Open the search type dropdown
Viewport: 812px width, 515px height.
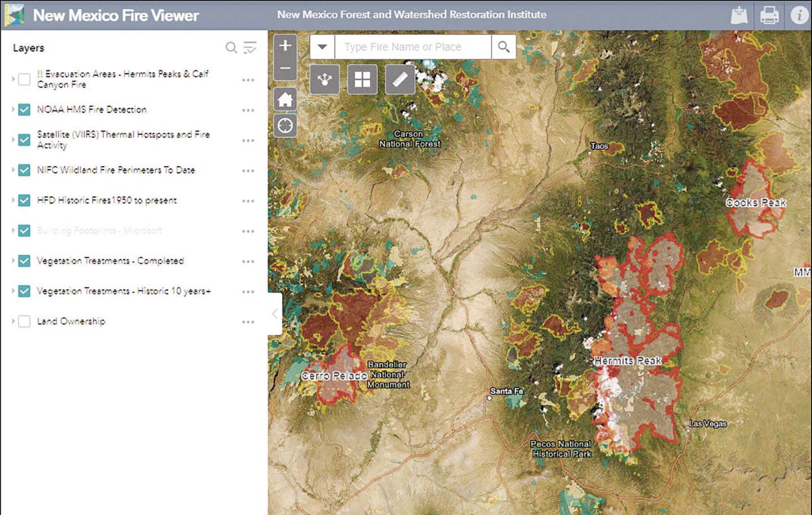click(322, 46)
